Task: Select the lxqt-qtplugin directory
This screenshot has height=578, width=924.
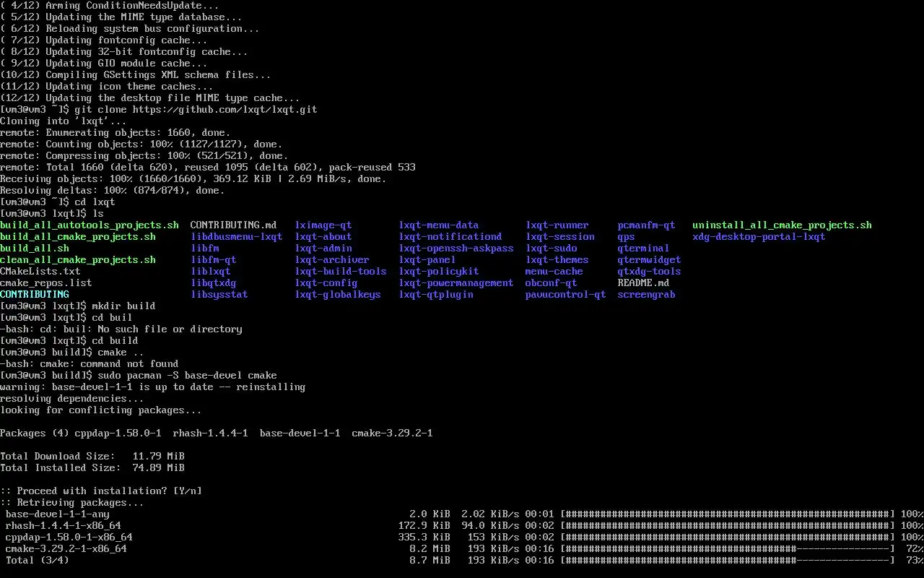Action: [436, 295]
